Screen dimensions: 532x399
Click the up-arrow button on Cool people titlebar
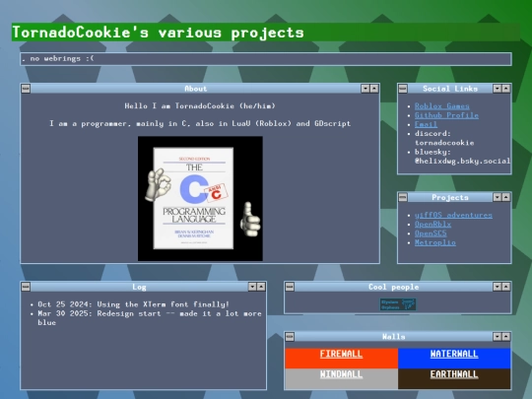505,287
